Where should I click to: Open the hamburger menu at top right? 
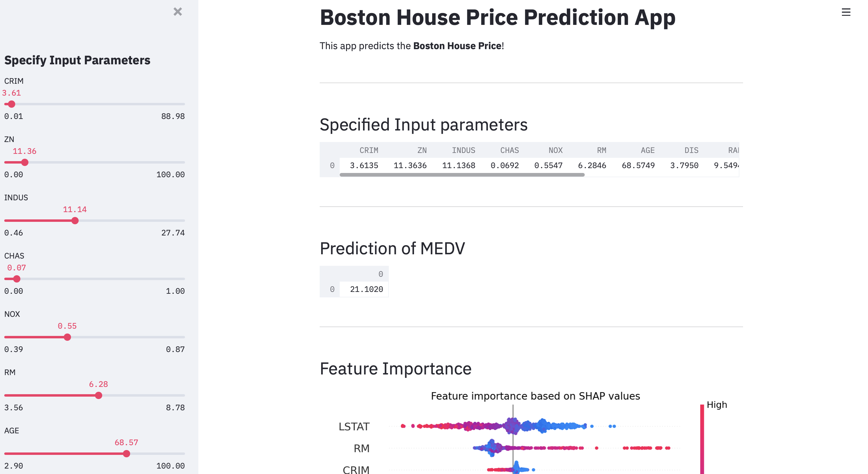846,12
